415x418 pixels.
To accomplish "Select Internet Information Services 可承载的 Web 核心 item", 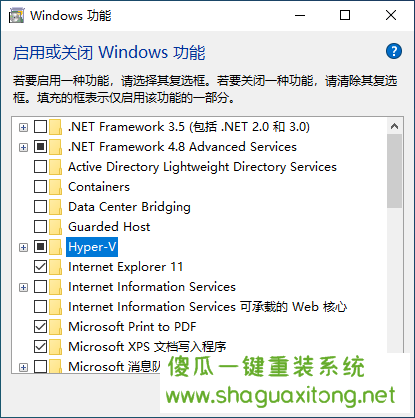I will (x=207, y=307).
